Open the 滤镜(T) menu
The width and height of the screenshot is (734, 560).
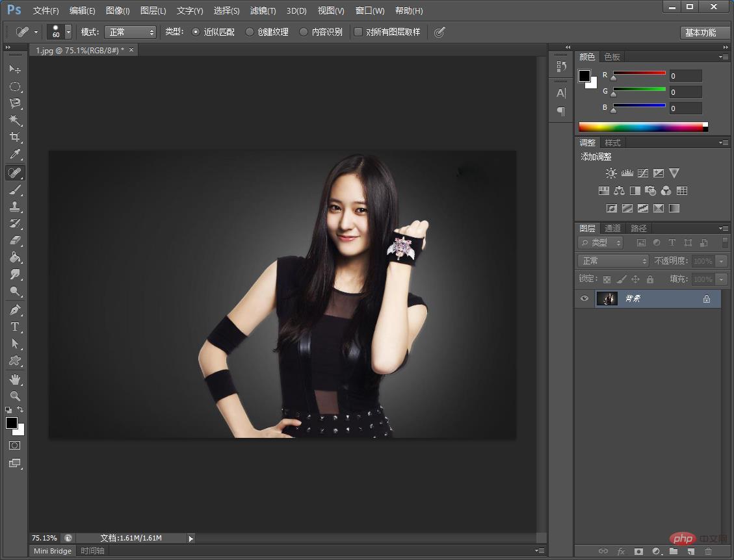[x=263, y=10]
